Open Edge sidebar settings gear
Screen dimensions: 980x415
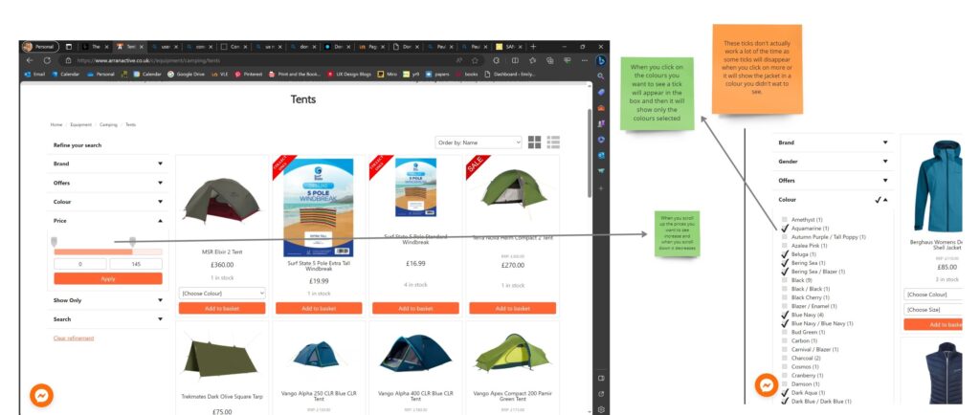[601, 409]
